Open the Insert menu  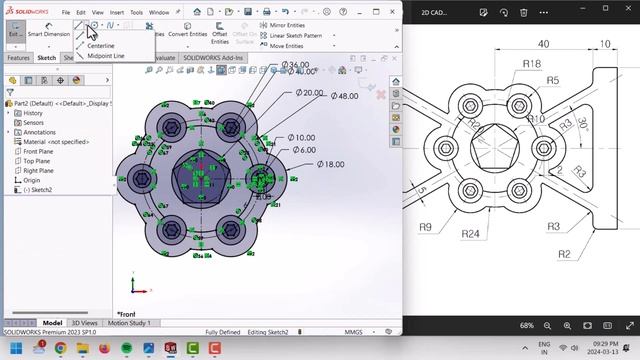tap(117, 12)
